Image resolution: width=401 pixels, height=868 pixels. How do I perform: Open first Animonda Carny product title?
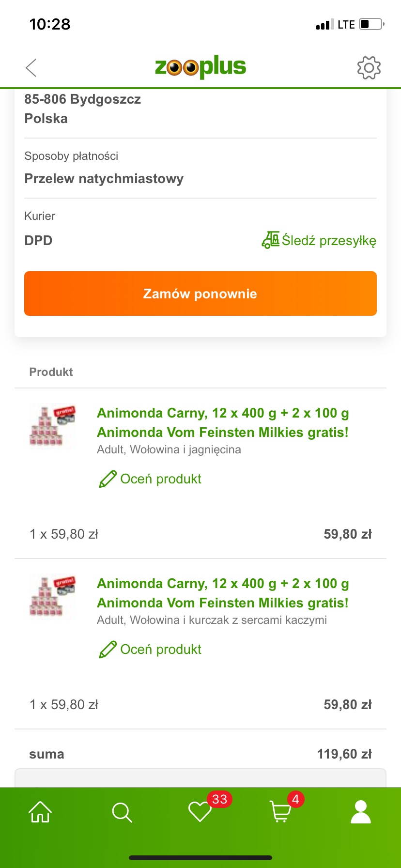(x=223, y=422)
